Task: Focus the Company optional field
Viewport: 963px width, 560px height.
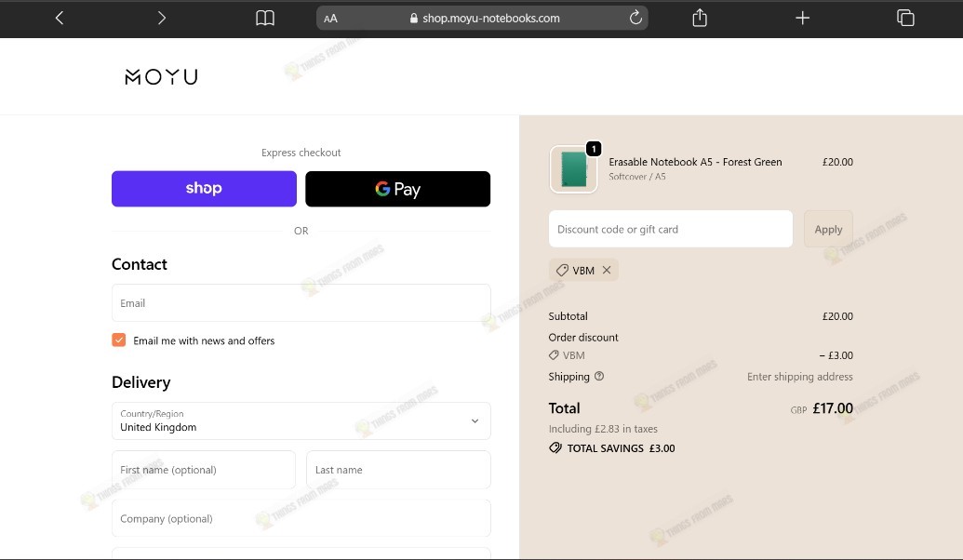Action: coord(301,518)
